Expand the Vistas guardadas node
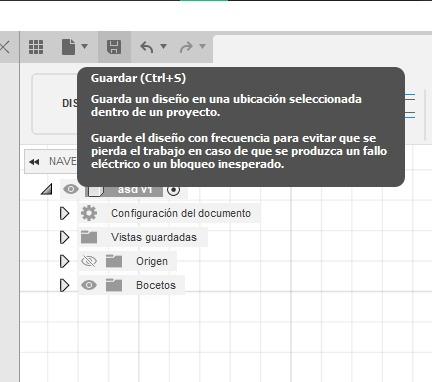Image resolution: width=432 pixels, height=382 pixels. tap(64, 237)
